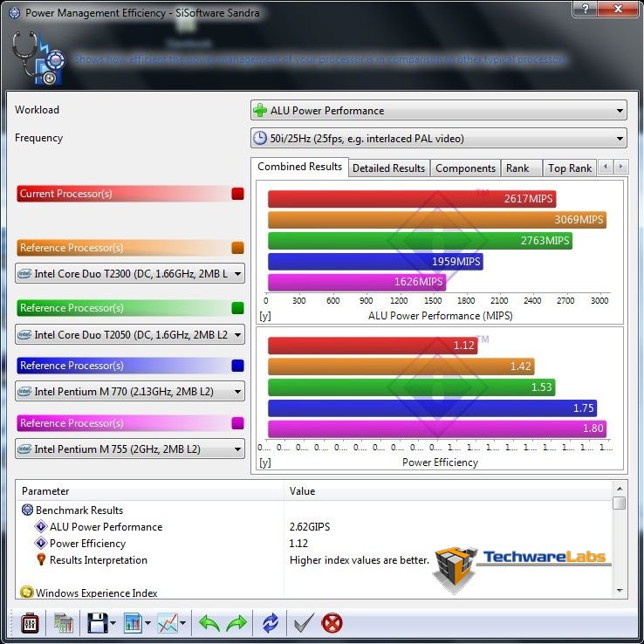Click the magenta Reference Processor color swatch

tap(238, 422)
